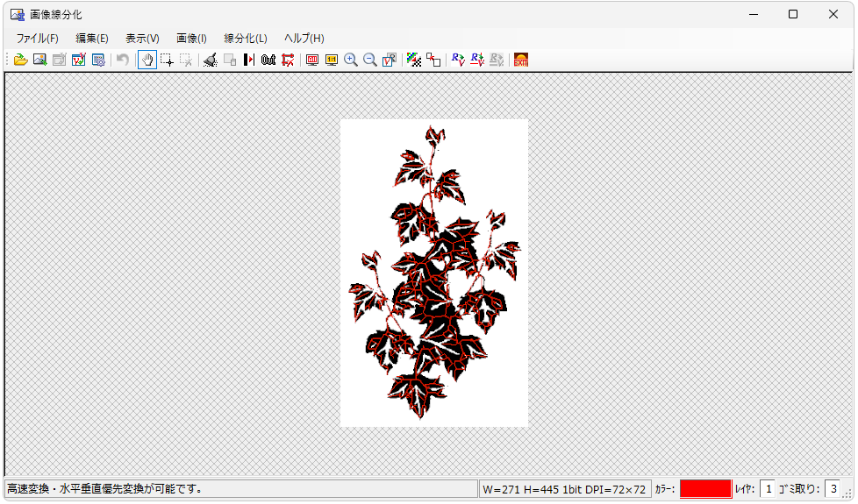Click the red crop trim icon
Viewport: 858px width, 504px height.
(x=288, y=60)
